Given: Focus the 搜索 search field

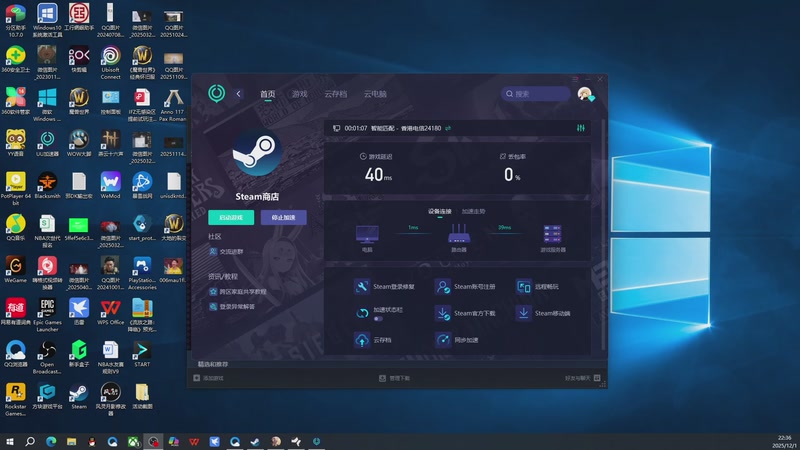Looking at the screenshot, I should [x=535, y=94].
